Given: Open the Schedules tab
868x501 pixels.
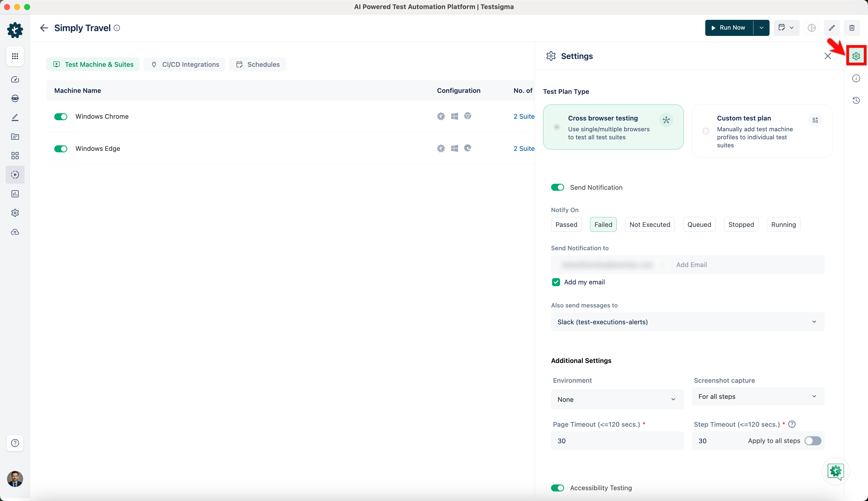Looking at the screenshot, I should [x=257, y=64].
